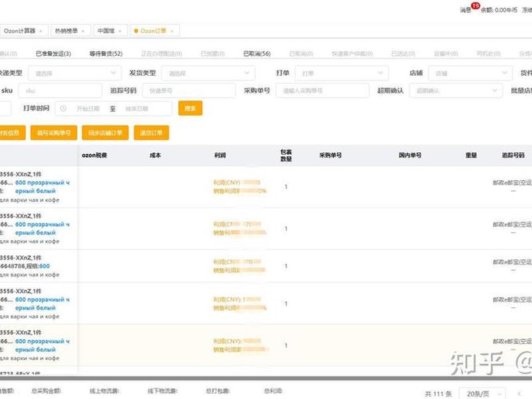The image size is (532, 399).
Task: Open the 消息 messages link
Action: [x=465, y=10]
